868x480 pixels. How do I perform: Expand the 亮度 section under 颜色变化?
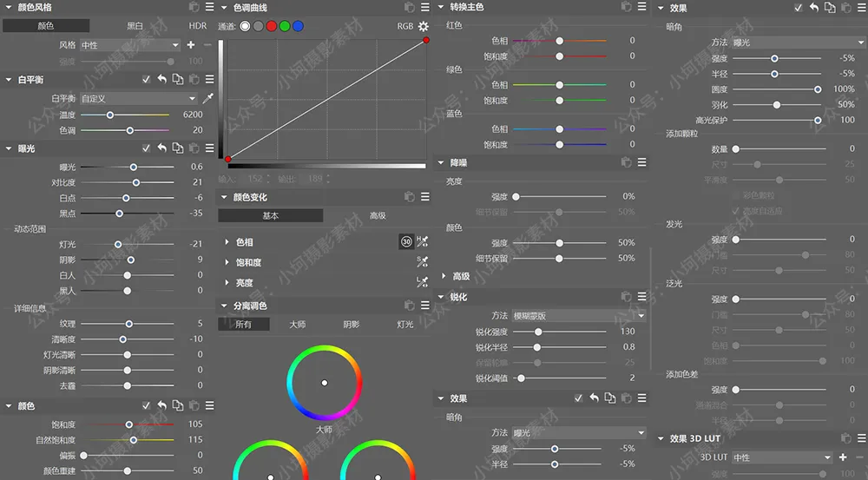point(227,282)
